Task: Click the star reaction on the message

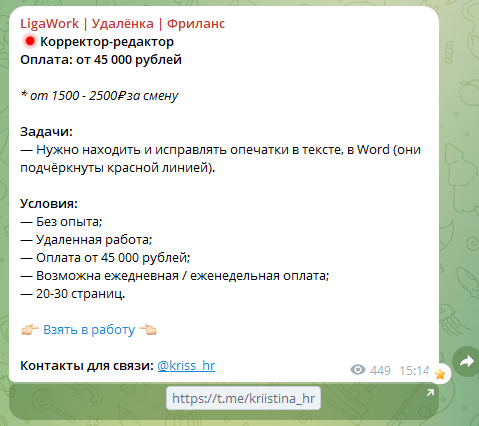Action: point(440,374)
